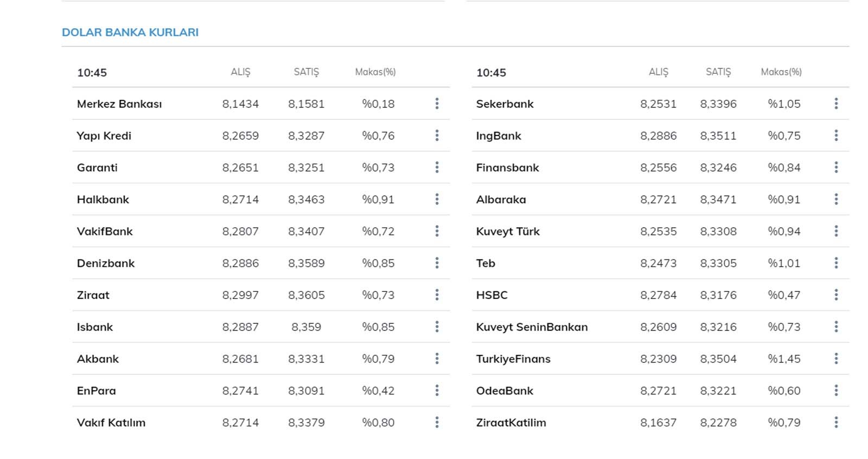Open the Halkbank row more options icon
The width and height of the screenshot is (868, 459).
[x=437, y=199]
